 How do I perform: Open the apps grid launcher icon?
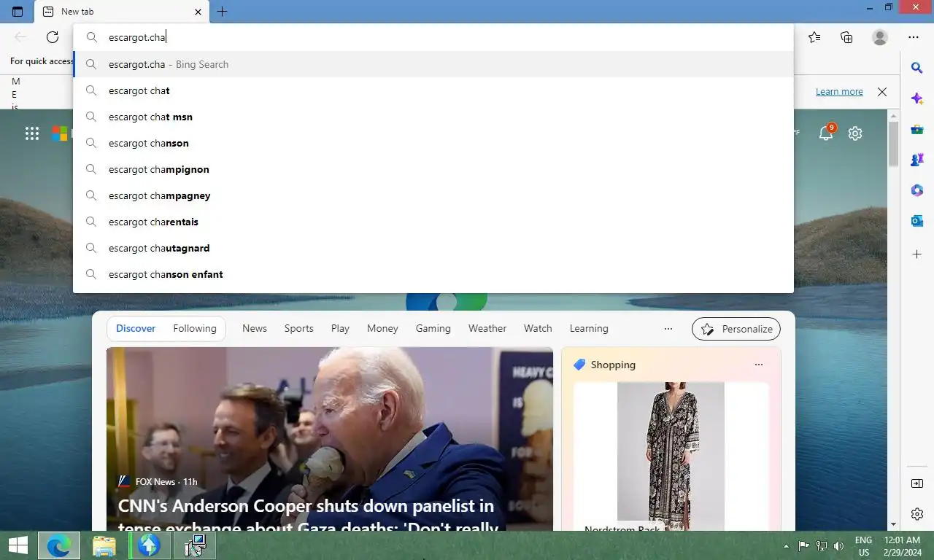[x=32, y=133]
